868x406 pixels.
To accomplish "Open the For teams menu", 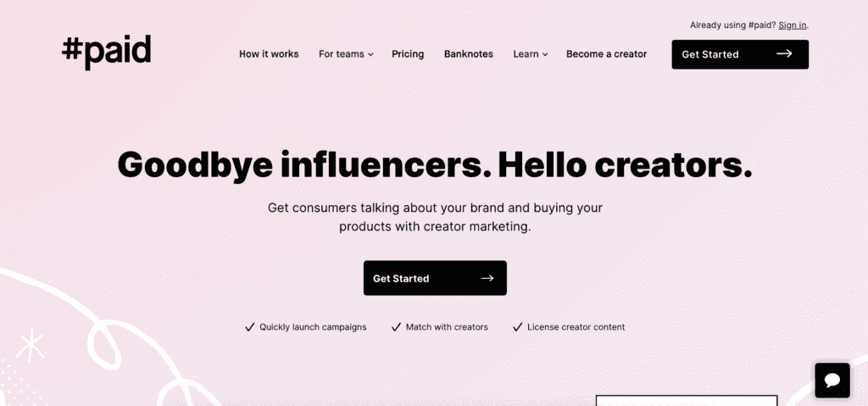I will pyautogui.click(x=346, y=53).
